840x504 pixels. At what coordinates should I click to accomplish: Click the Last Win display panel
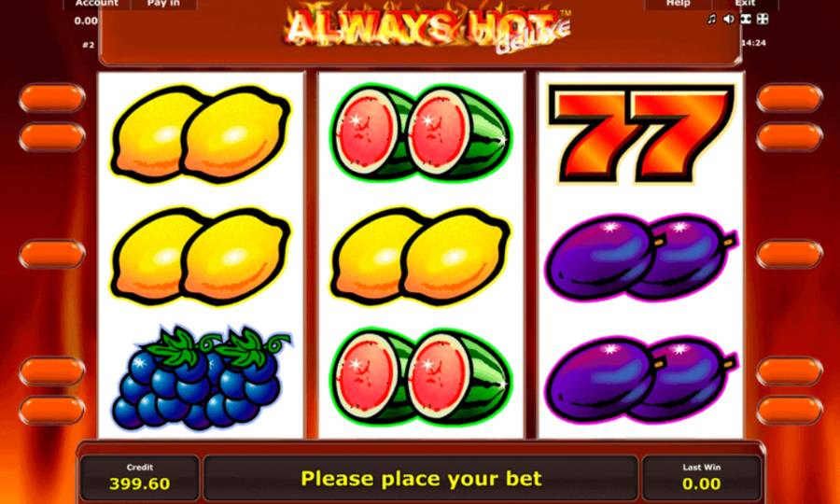coord(701,478)
